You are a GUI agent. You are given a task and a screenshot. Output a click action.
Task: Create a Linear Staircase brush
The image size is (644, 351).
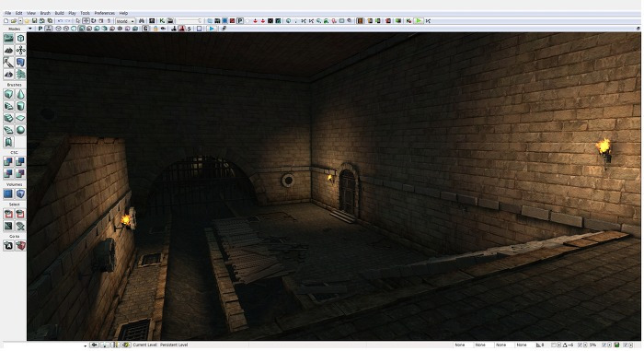(x=8, y=118)
